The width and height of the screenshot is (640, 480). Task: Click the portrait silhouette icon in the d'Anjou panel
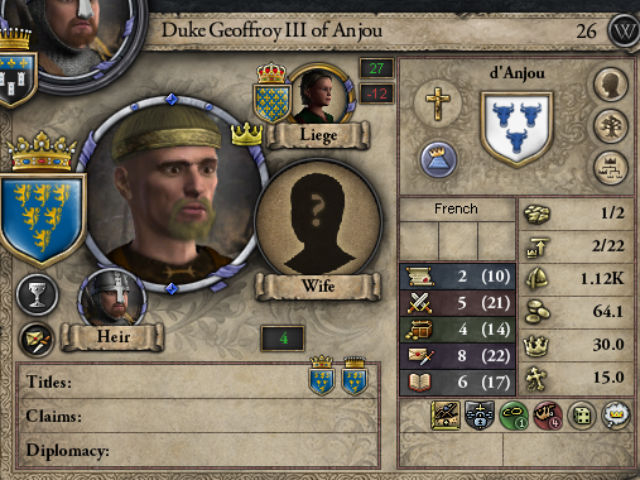point(611,84)
